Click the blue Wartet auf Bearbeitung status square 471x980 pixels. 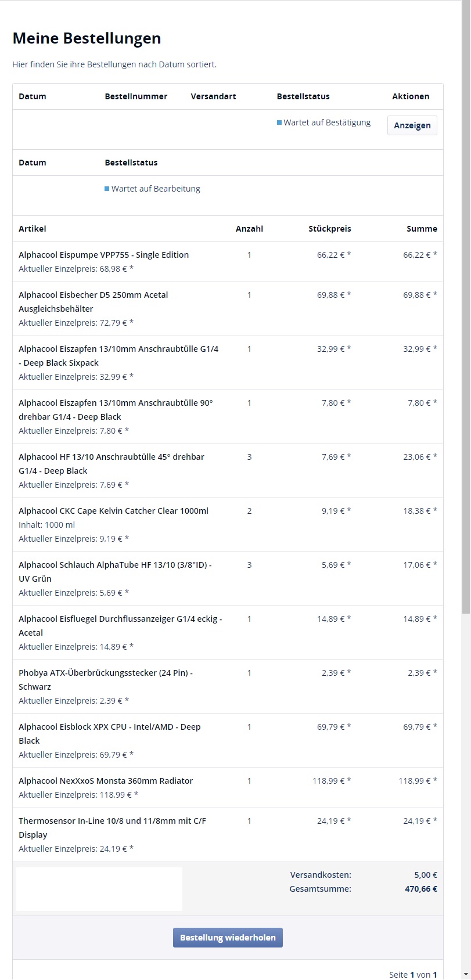107,189
